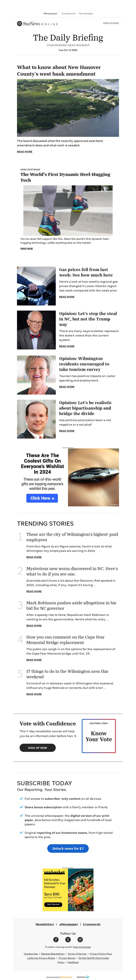This screenshot has width=136, height=980.
Task: Click the LiveIntent ads logo
Action: coord(66,977)
